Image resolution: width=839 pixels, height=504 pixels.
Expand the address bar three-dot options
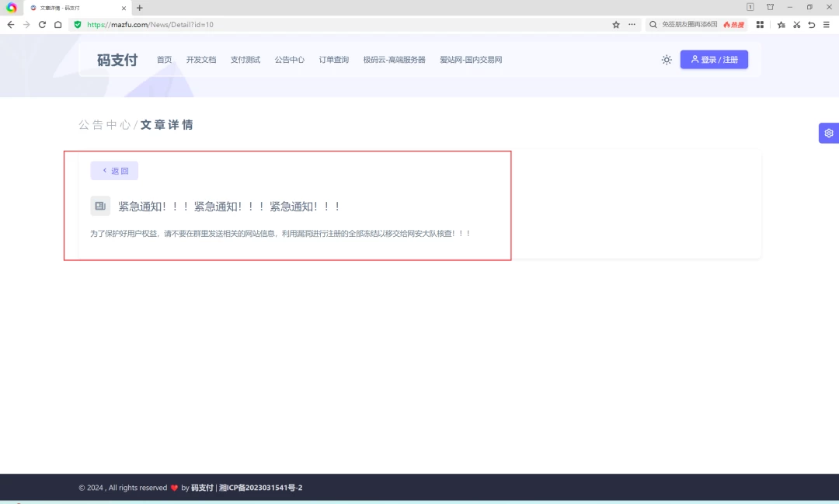(x=632, y=25)
